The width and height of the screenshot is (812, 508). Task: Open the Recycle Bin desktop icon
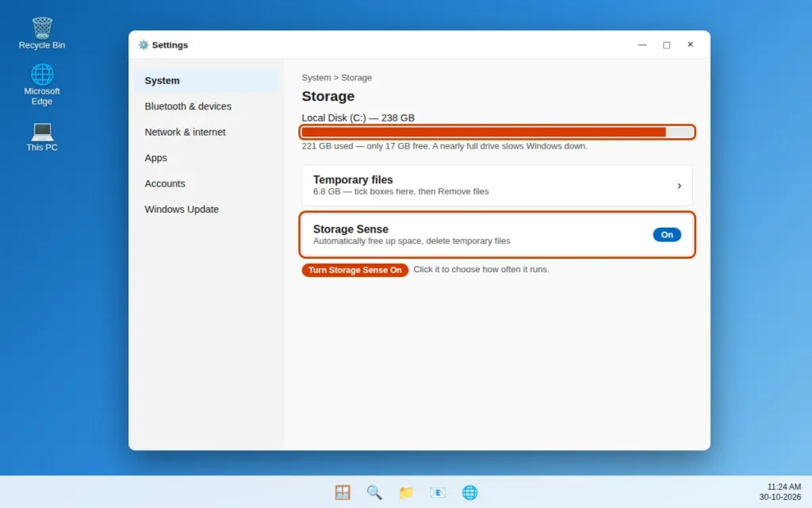[42, 33]
